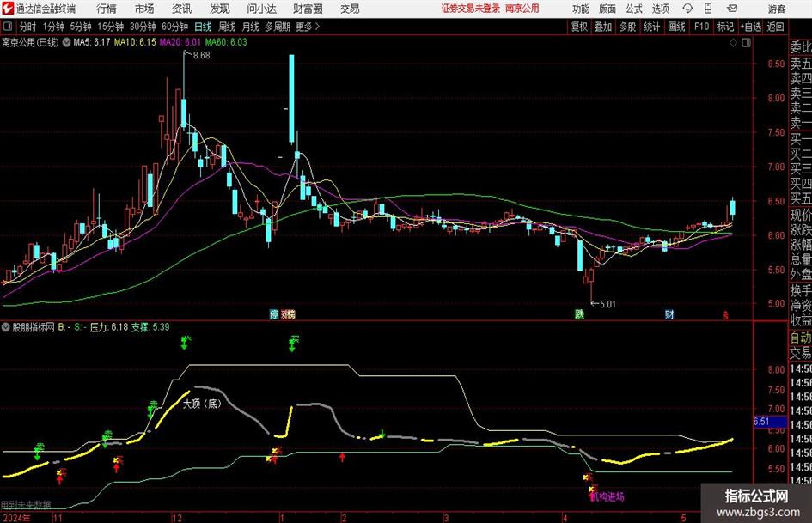The image size is (812, 523).
Task: Click the diamond icon above the chart
Action: [x=733, y=43]
